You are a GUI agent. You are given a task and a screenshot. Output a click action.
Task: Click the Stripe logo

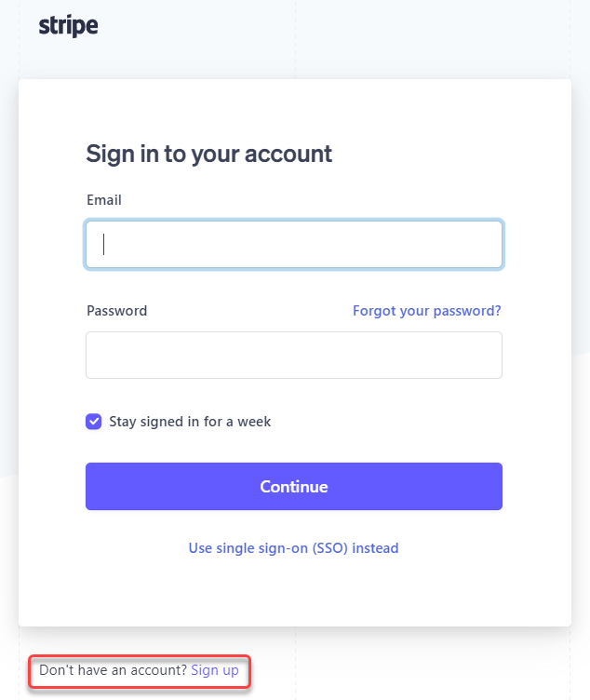68,25
